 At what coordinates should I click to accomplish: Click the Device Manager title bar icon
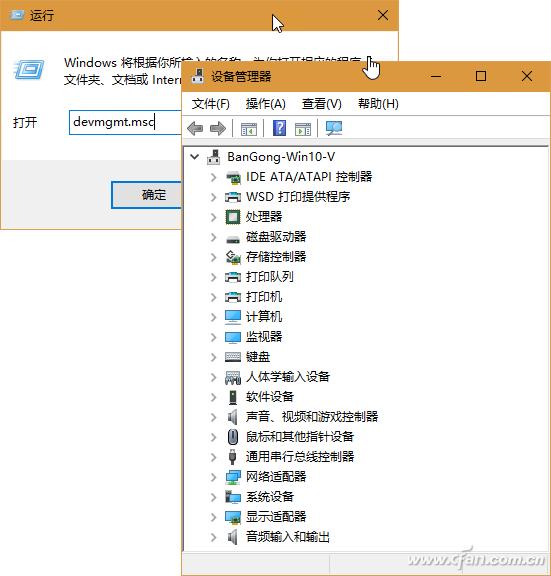198,76
